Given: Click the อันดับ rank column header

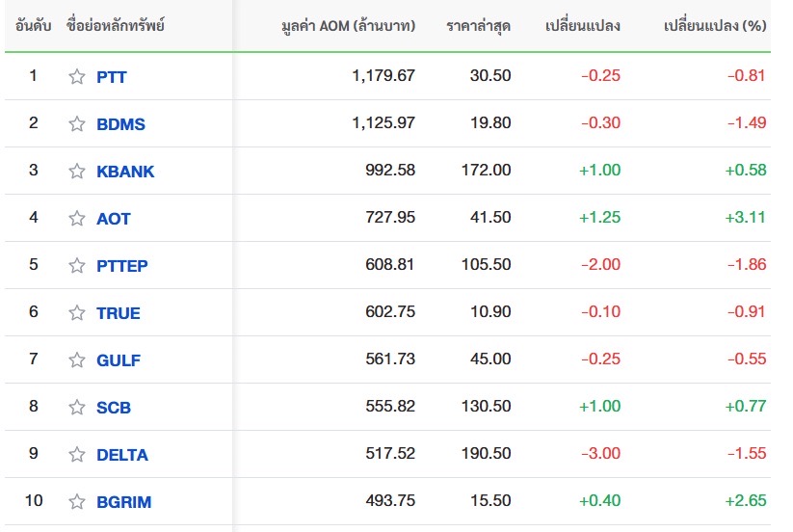Looking at the screenshot, I should point(34,25).
